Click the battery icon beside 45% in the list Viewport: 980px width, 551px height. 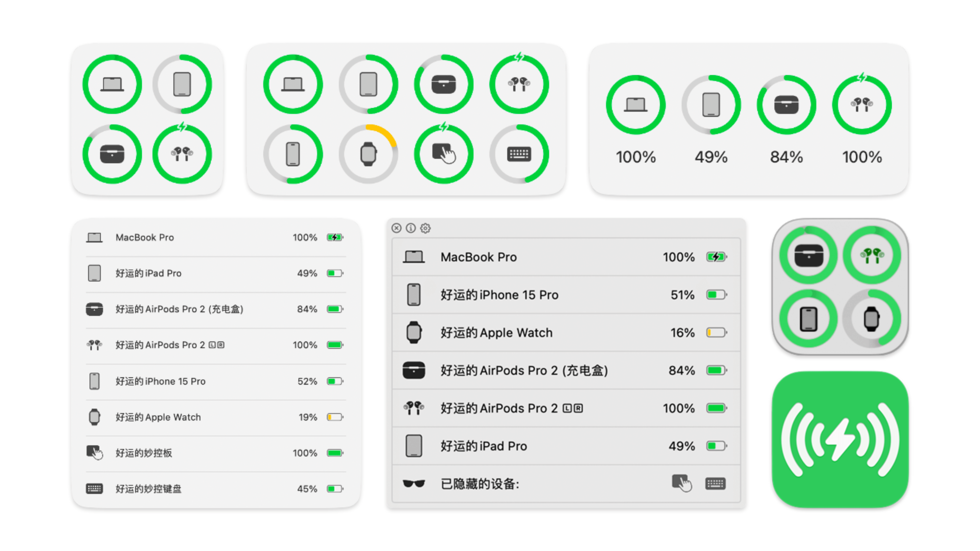pyautogui.click(x=335, y=489)
